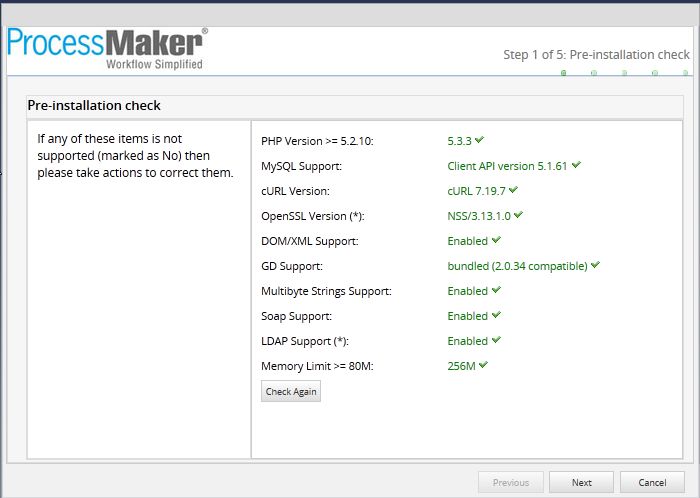
Task: Click the GD Support label
Action: tap(292, 266)
